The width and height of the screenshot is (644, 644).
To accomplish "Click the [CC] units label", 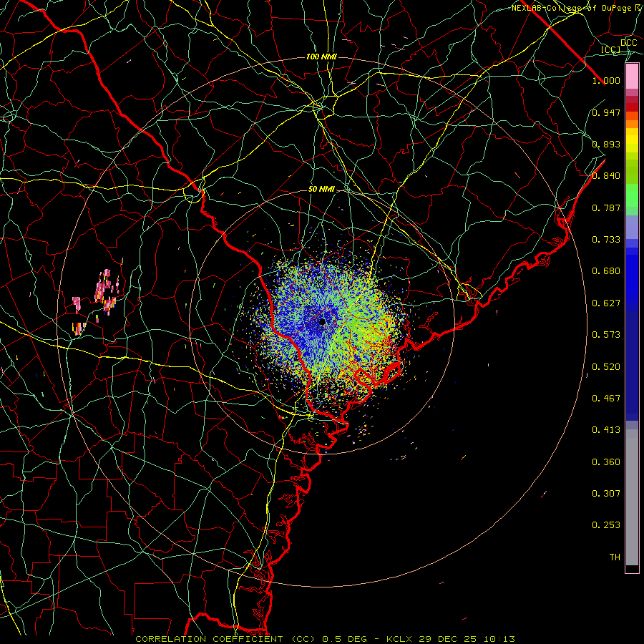I will [610, 49].
